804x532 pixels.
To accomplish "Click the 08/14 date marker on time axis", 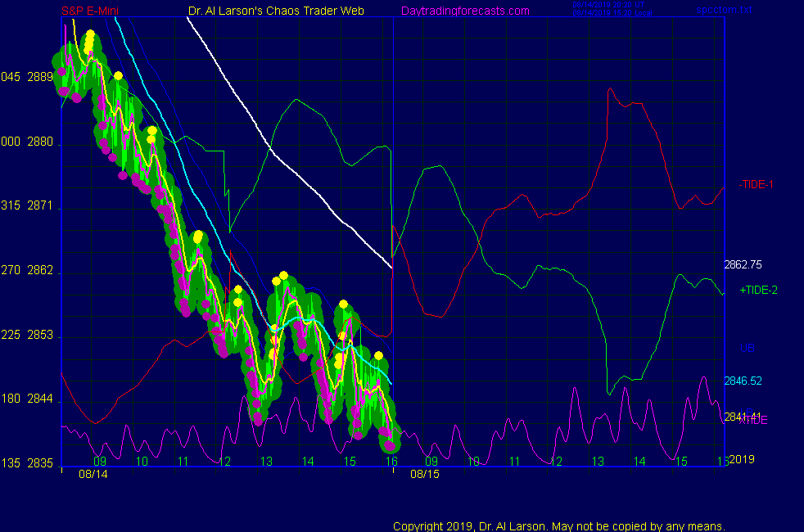I will 93,474.
